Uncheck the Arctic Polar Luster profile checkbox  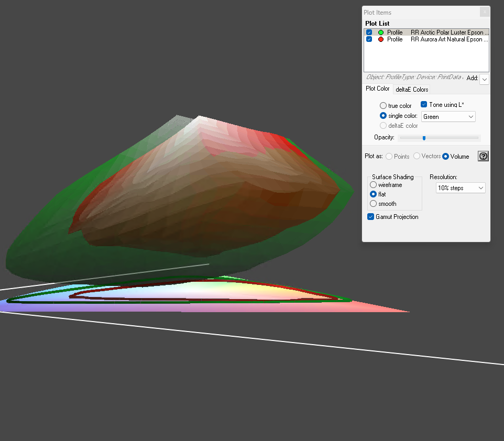[x=369, y=32]
